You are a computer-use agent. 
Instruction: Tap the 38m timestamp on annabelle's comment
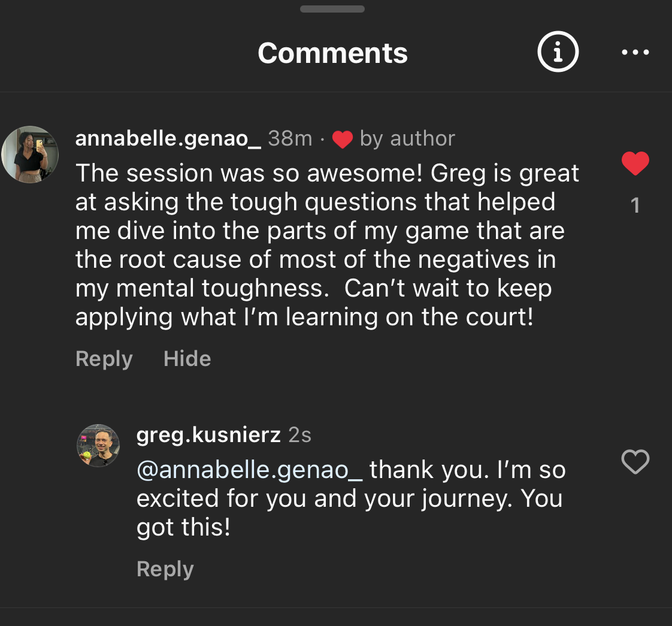point(290,138)
